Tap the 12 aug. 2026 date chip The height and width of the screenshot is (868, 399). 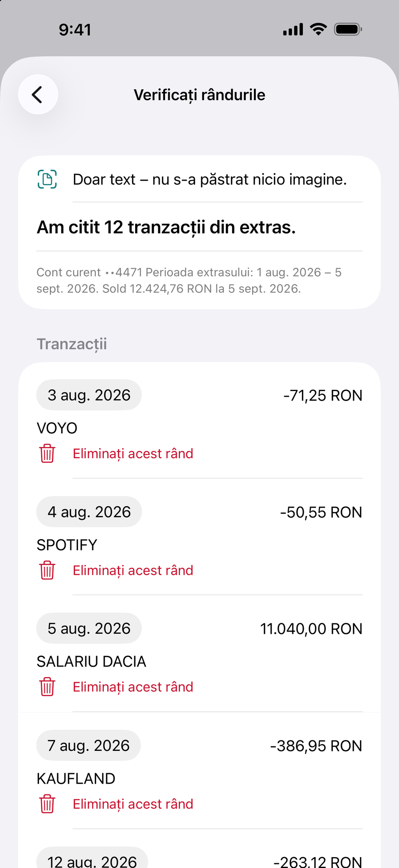pyautogui.click(x=92, y=860)
